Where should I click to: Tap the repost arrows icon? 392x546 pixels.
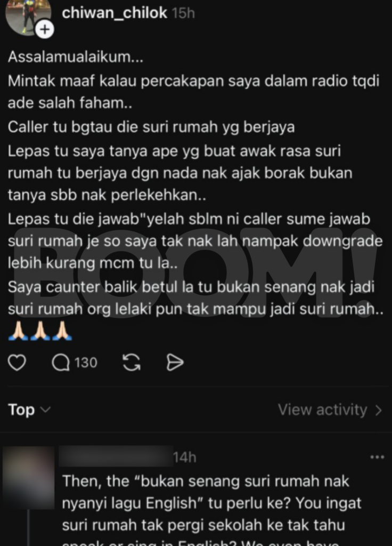tap(132, 363)
